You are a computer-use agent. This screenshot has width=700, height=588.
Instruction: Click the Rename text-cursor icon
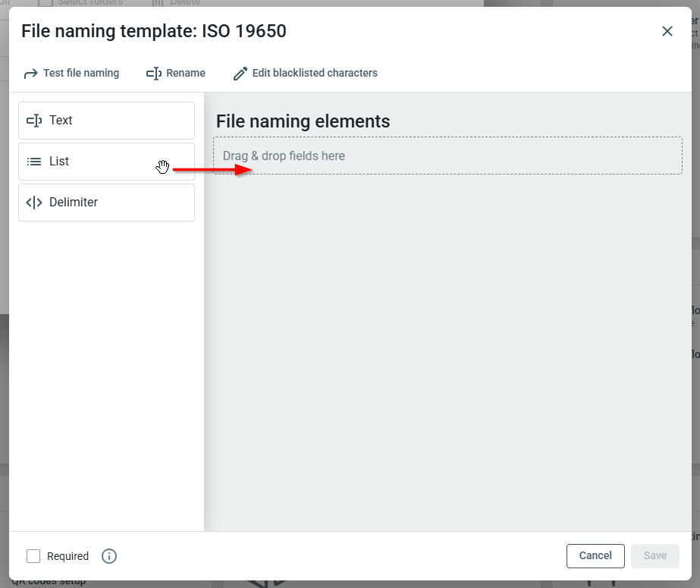[x=153, y=74]
